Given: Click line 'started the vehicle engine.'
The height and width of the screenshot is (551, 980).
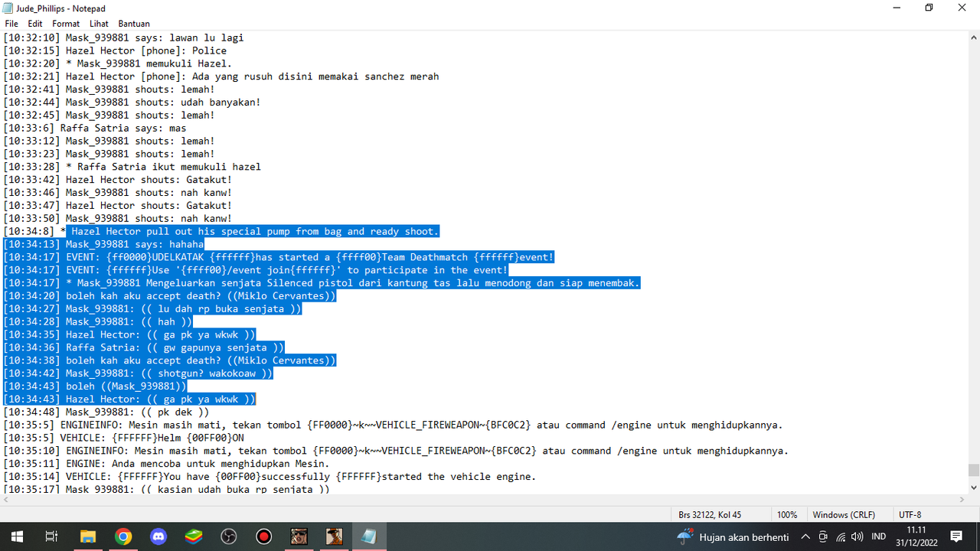Looking at the screenshot, I should tap(269, 477).
